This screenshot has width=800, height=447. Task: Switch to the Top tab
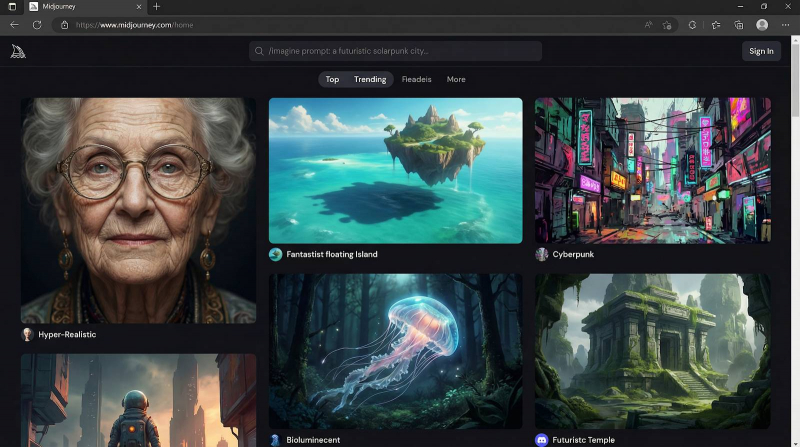[x=332, y=79]
